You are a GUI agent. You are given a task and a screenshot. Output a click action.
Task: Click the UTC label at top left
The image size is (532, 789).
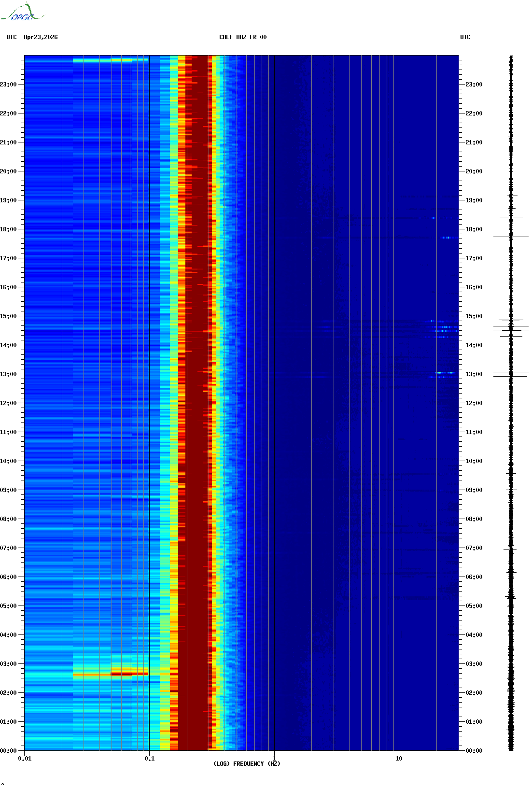tap(12, 37)
